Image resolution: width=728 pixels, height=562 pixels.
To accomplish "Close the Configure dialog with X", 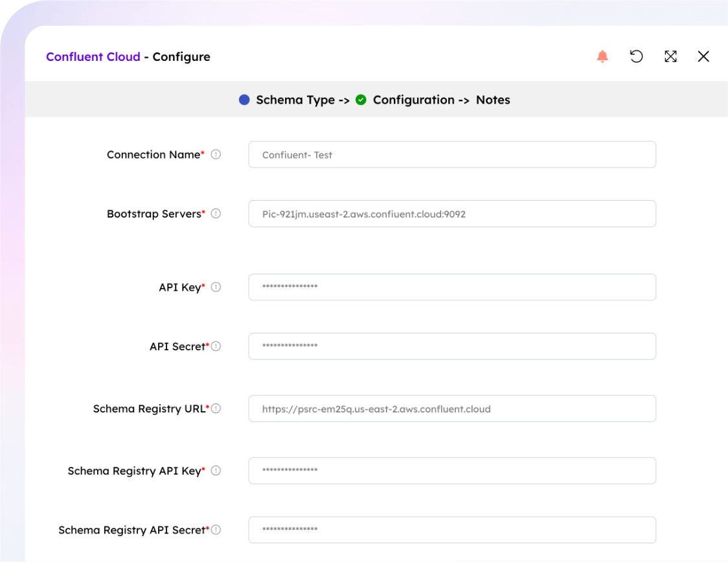I will point(703,56).
